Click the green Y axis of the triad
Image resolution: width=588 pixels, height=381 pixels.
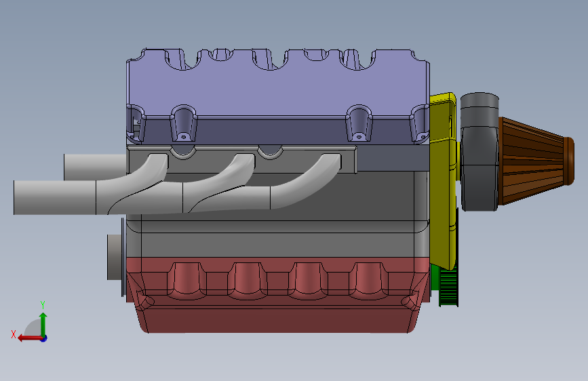click(x=43, y=324)
